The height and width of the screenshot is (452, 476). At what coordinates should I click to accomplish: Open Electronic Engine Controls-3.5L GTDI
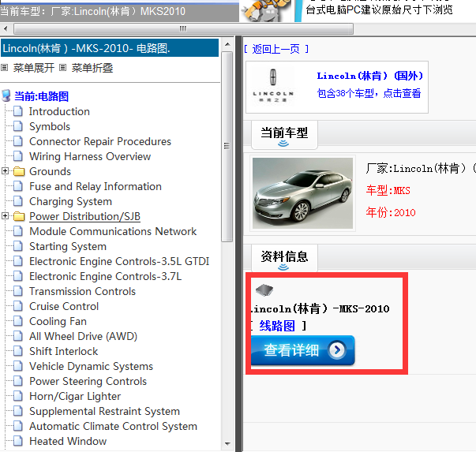coord(119,261)
